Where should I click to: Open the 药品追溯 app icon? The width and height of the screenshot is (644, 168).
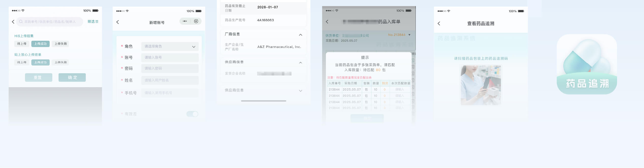[x=587, y=64]
